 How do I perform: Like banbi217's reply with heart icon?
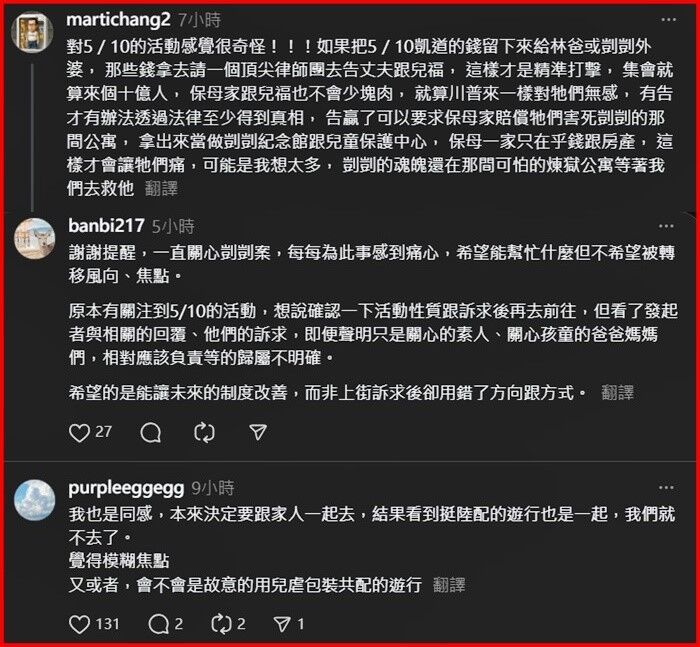pyautogui.click(x=79, y=433)
